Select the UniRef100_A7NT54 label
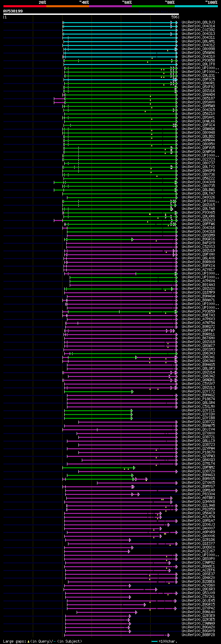This screenshot has width=221, height=644. click(198, 323)
